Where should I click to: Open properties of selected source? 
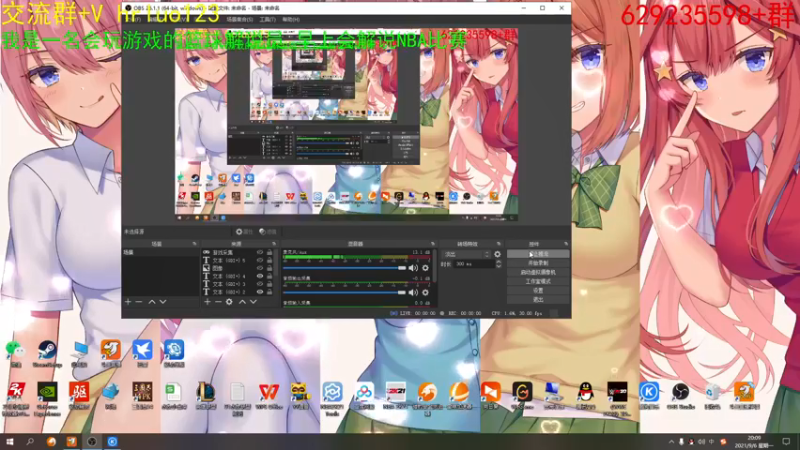coord(244,232)
